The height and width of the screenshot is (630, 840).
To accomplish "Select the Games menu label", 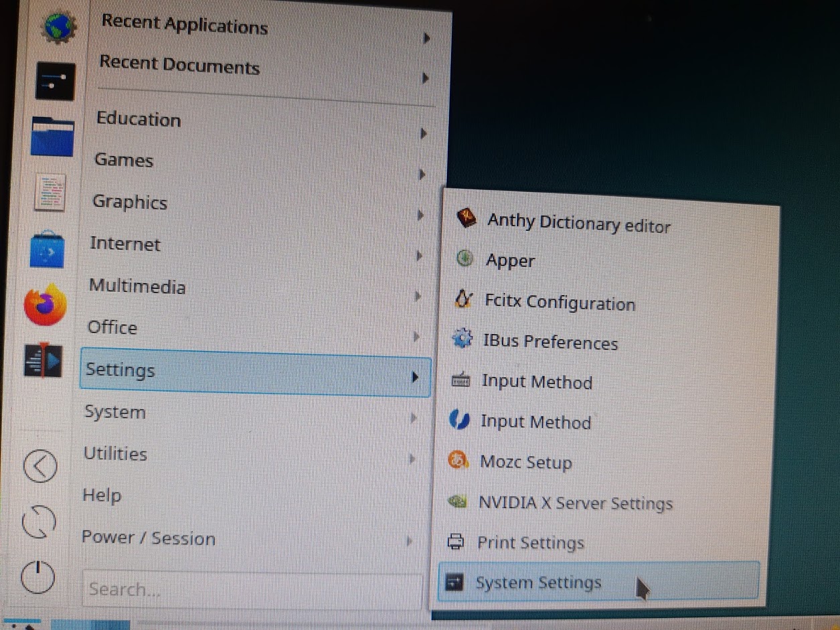I will tap(124, 160).
